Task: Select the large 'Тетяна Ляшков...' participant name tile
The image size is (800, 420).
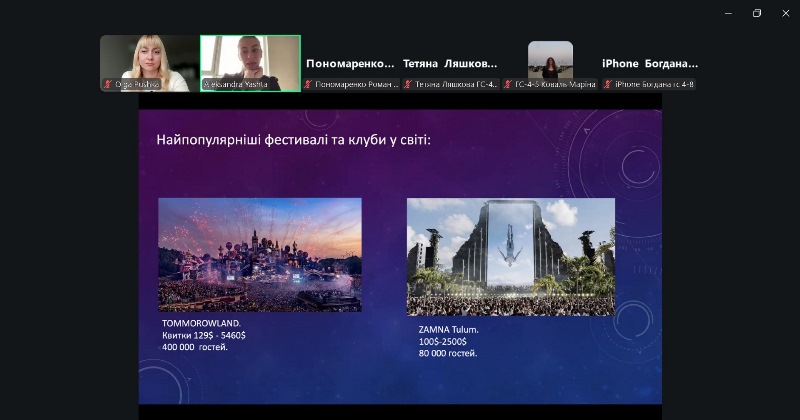Action: tap(450, 63)
